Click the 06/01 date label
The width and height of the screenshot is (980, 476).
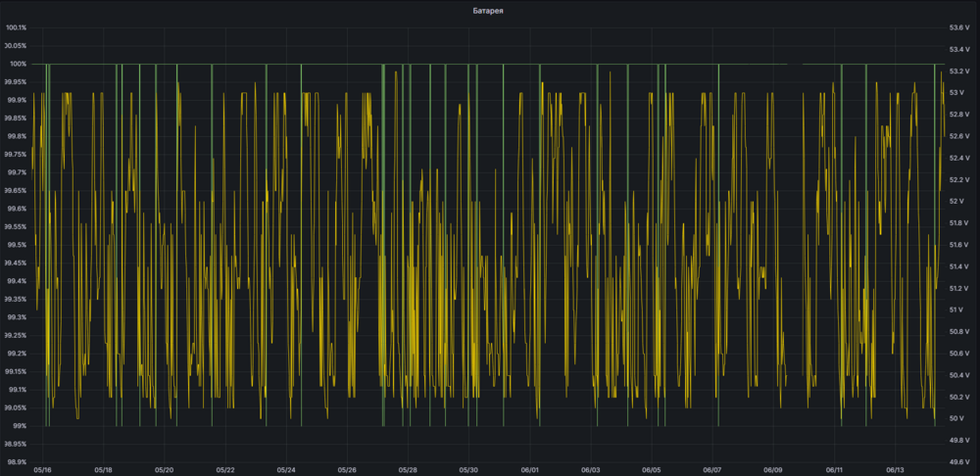pos(529,470)
